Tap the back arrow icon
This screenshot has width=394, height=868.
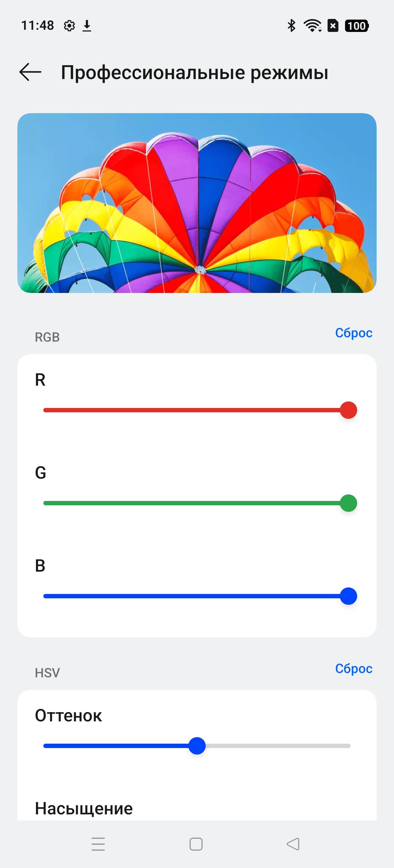[30, 72]
